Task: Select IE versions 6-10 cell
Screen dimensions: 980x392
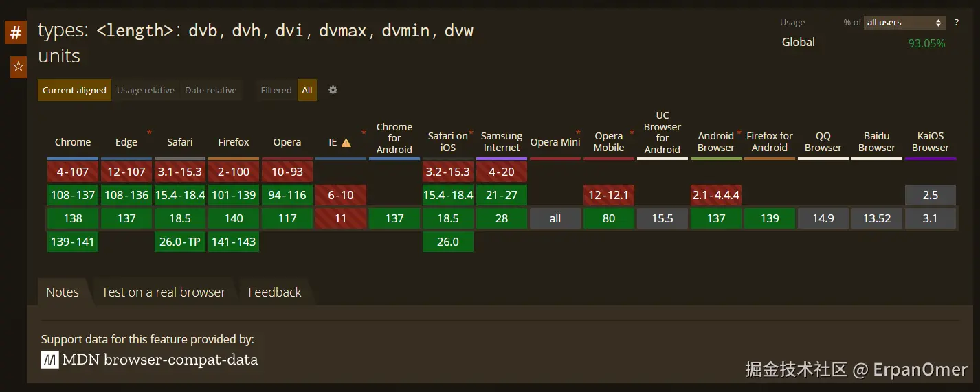Action: coord(341,195)
